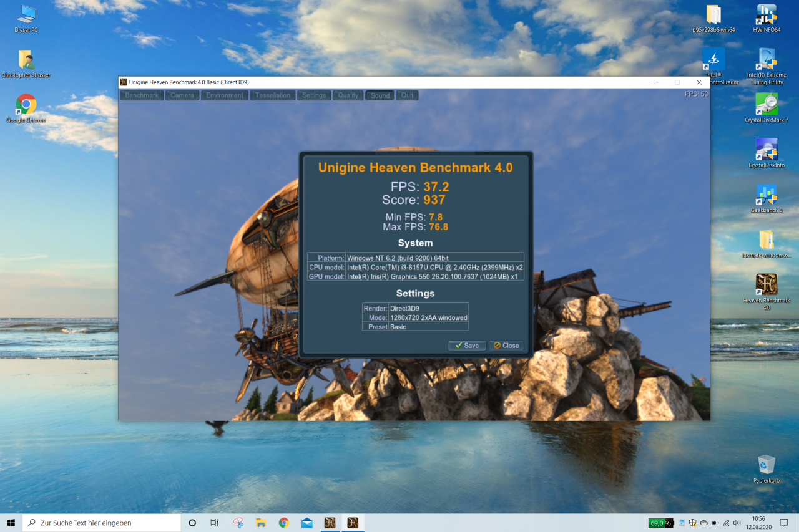Save the benchmark results
The width and height of the screenshot is (799, 532).
pyautogui.click(x=467, y=346)
